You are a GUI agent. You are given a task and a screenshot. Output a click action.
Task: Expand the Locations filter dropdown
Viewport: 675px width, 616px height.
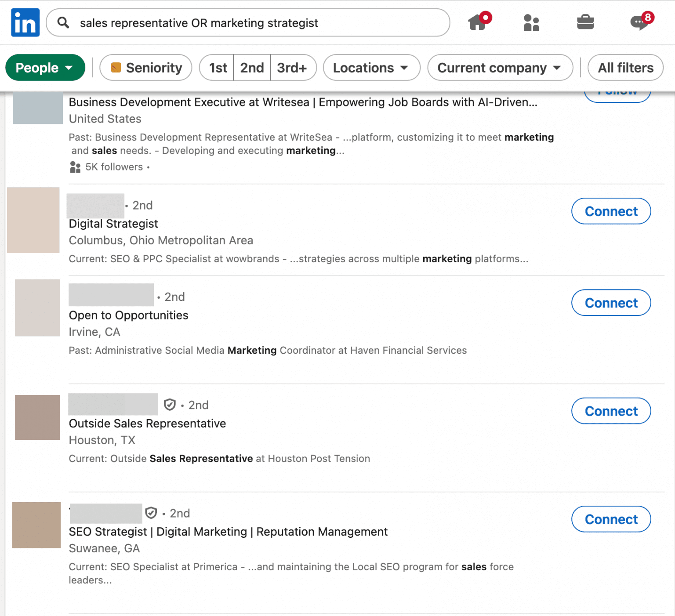(x=371, y=68)
